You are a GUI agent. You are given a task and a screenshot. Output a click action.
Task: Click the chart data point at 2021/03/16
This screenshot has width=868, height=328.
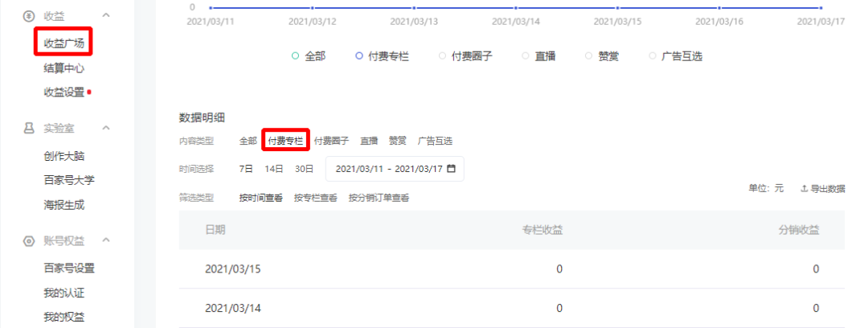tap(719, 8)
